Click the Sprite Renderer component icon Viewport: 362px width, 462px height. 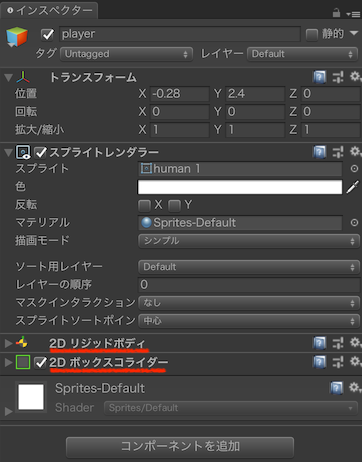point(23,152)
